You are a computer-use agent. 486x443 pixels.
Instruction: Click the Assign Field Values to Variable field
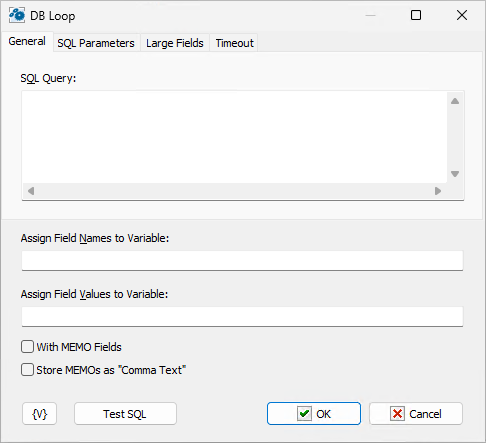(x=242, y=316)
